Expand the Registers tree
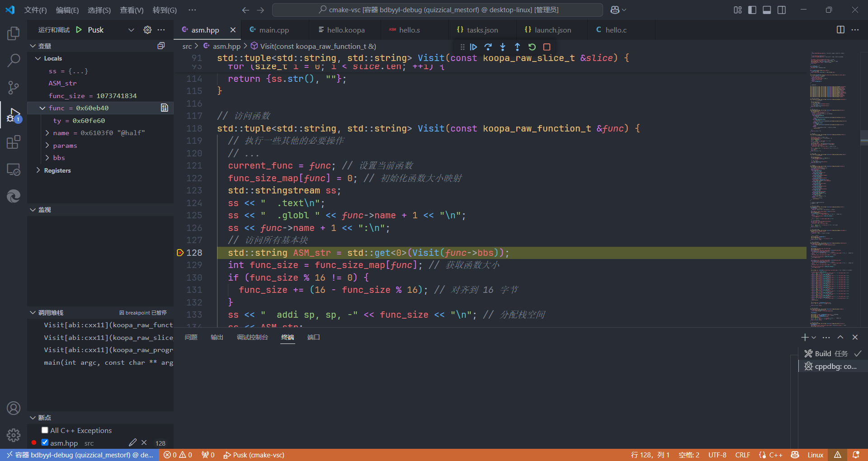The width and height of the screenshot is (868, 461). click(38, 170)
